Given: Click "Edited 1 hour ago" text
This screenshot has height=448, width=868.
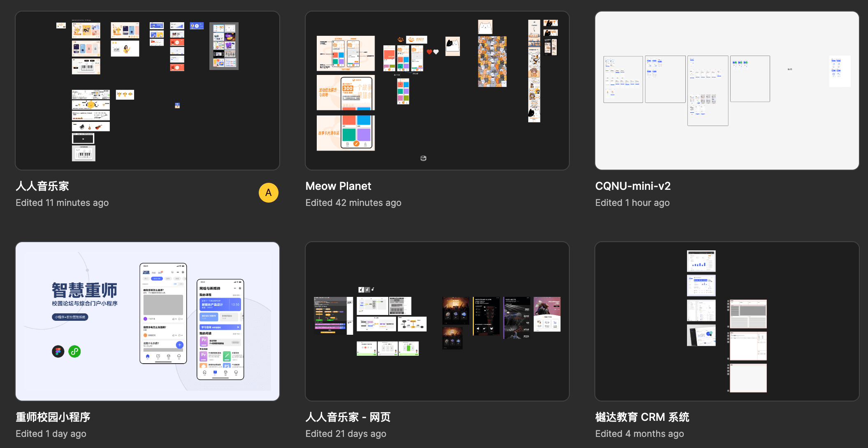Looking at the screenshot, I should click(x=632, y=203).
